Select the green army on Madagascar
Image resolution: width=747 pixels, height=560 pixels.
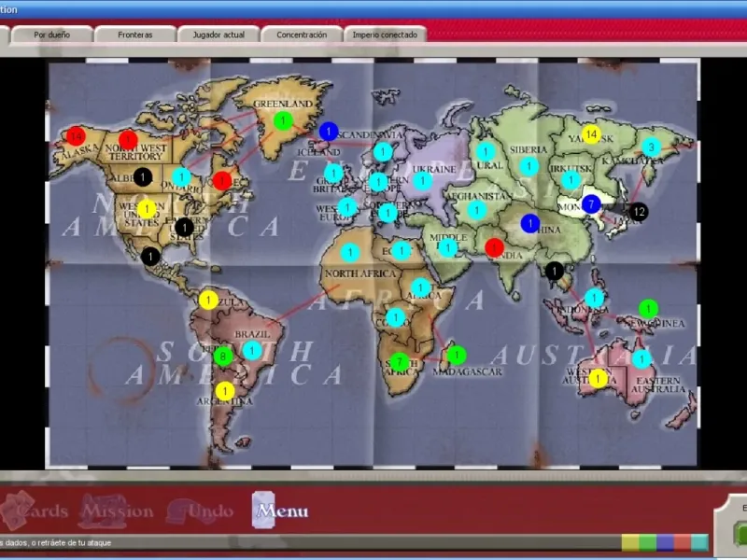point(457,356)
